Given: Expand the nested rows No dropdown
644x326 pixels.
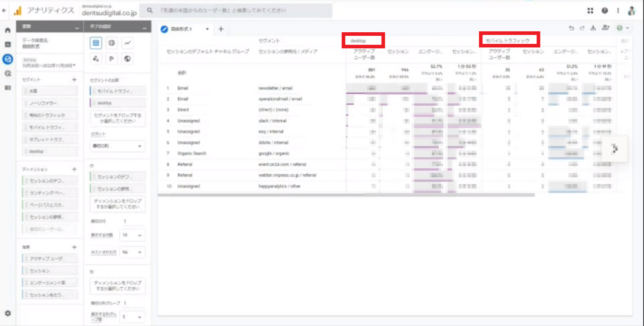Looking at the screenshot, I should coord(133,251).
